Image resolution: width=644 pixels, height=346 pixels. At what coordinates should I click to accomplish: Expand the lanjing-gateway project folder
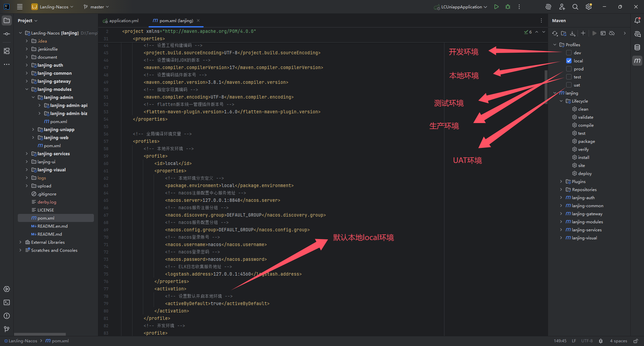click(27, 81)
